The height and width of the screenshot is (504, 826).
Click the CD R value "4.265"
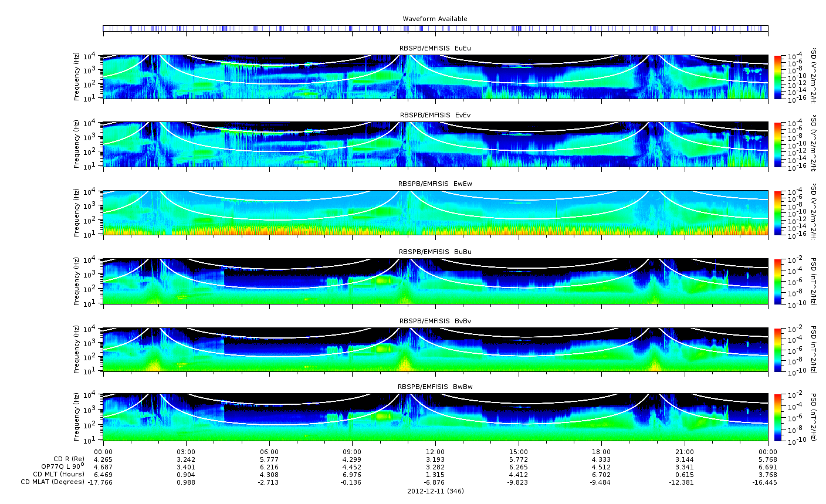[103, 459]
